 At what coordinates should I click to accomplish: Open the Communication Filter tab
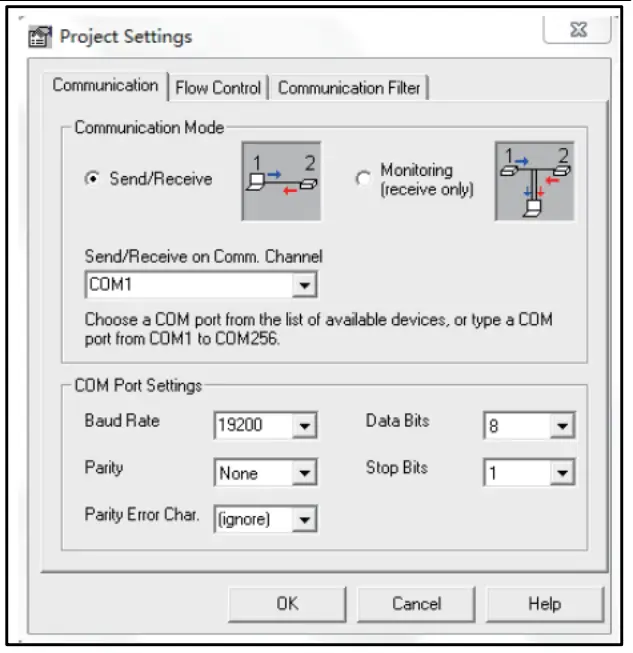coord(350,88)
